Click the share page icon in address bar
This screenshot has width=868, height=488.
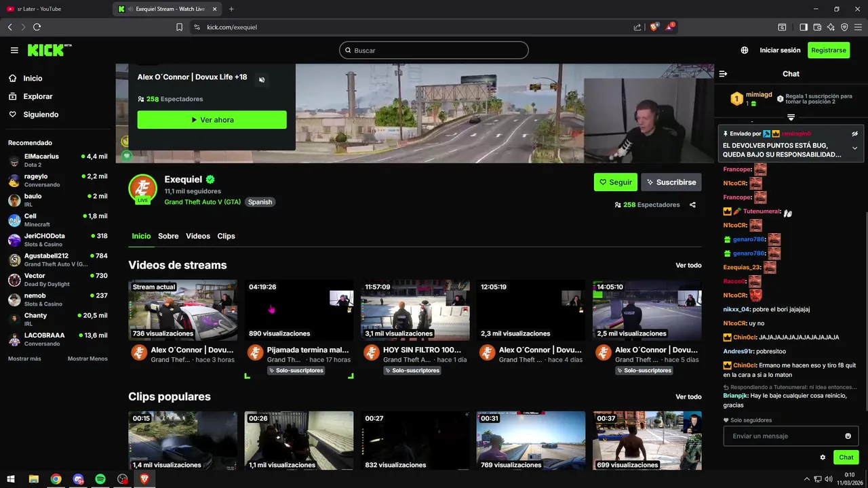click(x=637, y=27)
